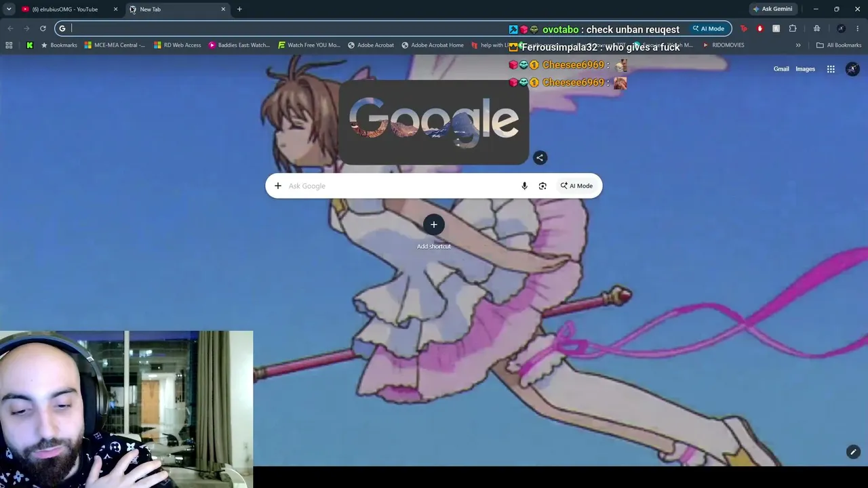Open the RD Web Access bookmark
The height and width of the screenshot is (488, 868).
coord(178,45)
